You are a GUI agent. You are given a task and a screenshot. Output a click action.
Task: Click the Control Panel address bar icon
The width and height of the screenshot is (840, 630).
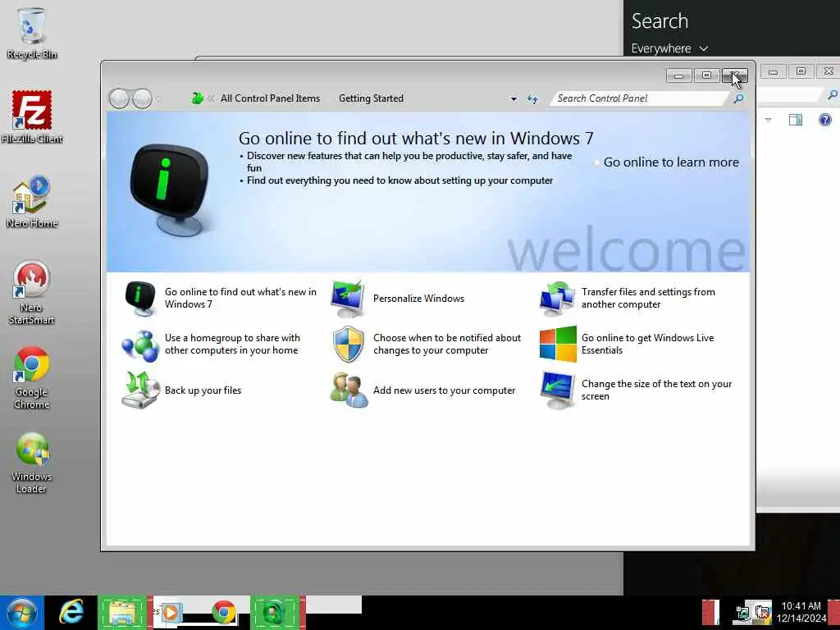[x=197, y=98]
